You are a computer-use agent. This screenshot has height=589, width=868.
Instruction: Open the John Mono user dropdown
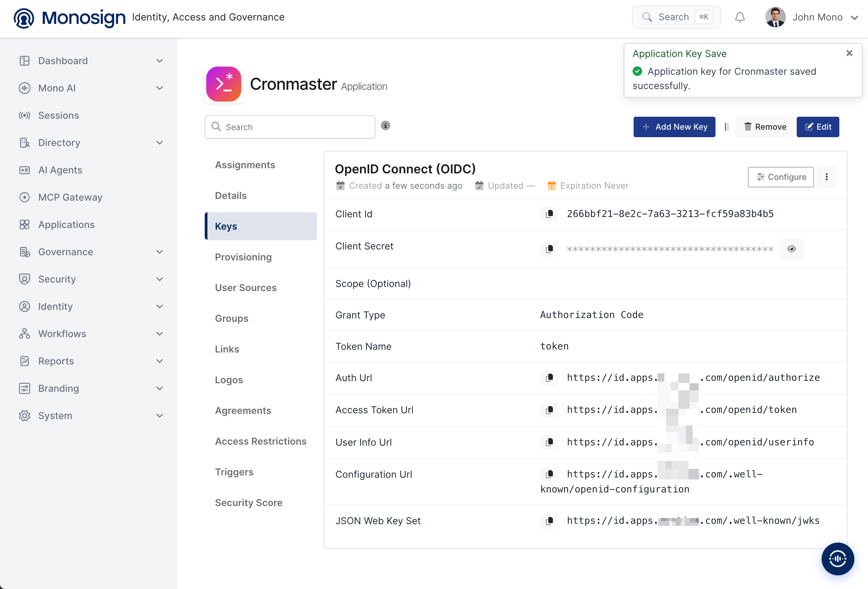pos(811,17)
